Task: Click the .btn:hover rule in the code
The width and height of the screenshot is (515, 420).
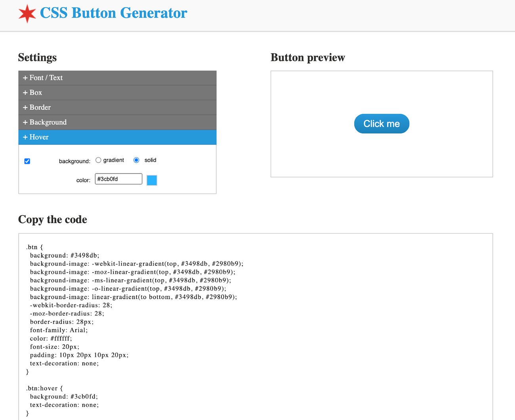Action: point(44,388)
